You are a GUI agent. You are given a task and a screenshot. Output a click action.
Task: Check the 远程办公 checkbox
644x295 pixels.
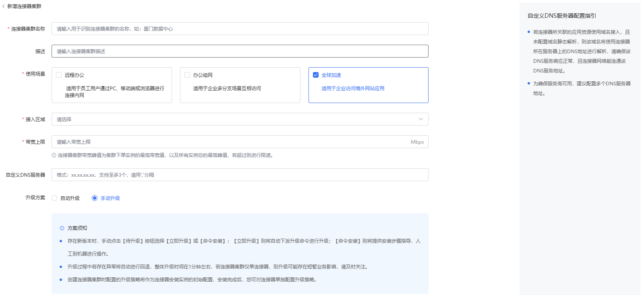click(x=59, y=75)
